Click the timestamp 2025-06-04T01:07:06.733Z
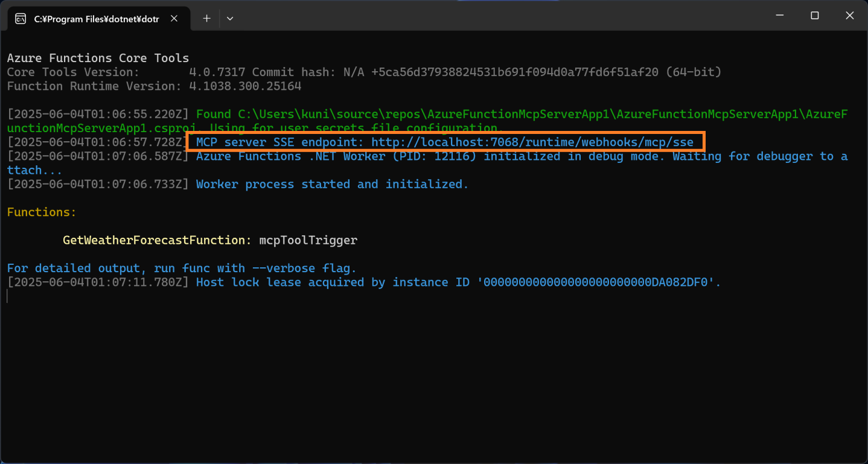 point(98,184)
